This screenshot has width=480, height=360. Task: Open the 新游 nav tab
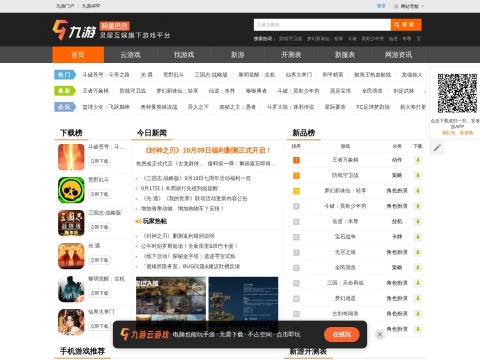(x=238, y=55)
